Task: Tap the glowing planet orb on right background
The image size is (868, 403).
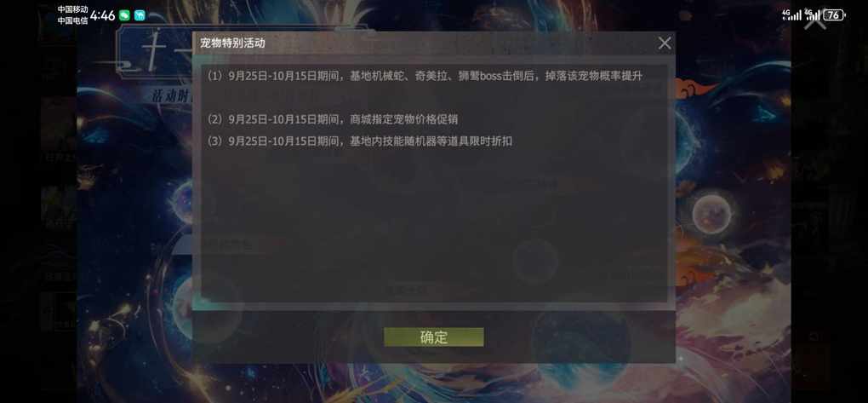Action: click(x=712, y=210)
